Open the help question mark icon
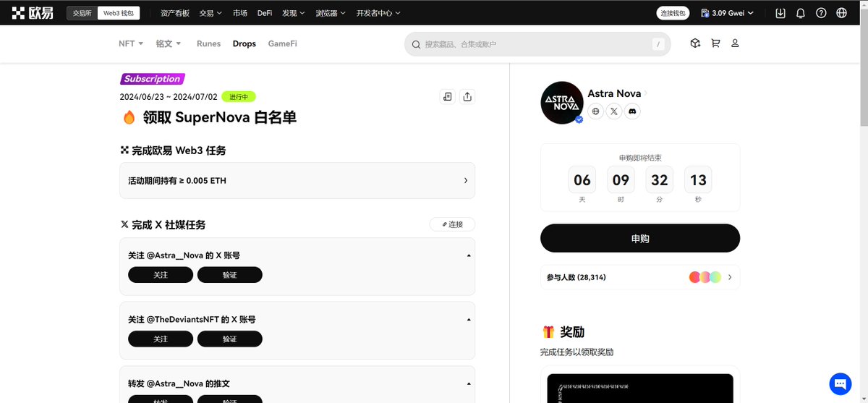Image resolution: width=868 pixels, height=403 pixels. (x=821, y=13)
